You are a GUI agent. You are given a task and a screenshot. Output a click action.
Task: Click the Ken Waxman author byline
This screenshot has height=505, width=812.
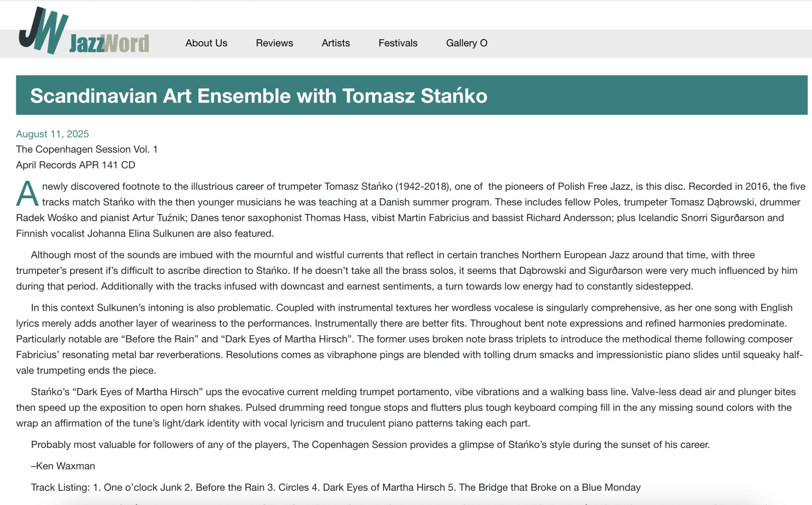[x=63, y=466]
